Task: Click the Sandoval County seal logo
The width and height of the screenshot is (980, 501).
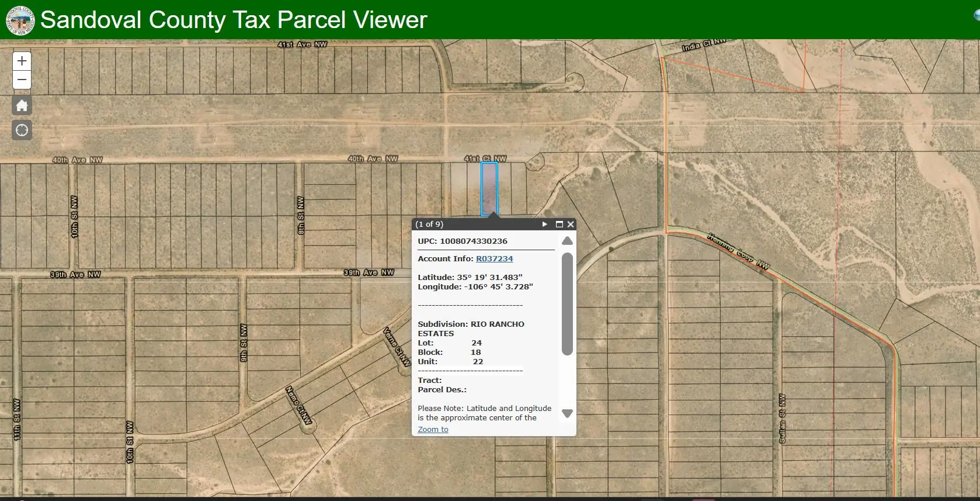Action: 20,20
